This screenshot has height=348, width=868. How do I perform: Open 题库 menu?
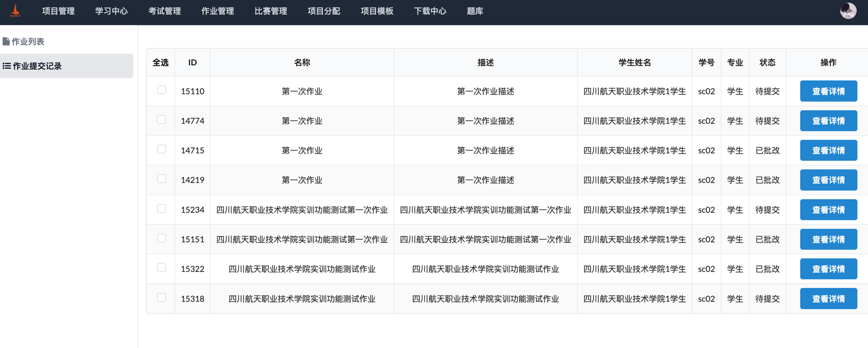coord(475,11)
